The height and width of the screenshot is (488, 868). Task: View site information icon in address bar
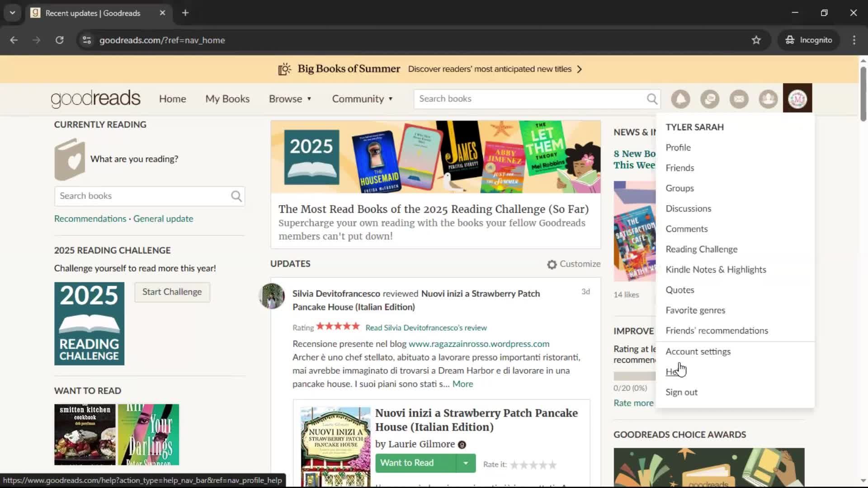point(87,40)
